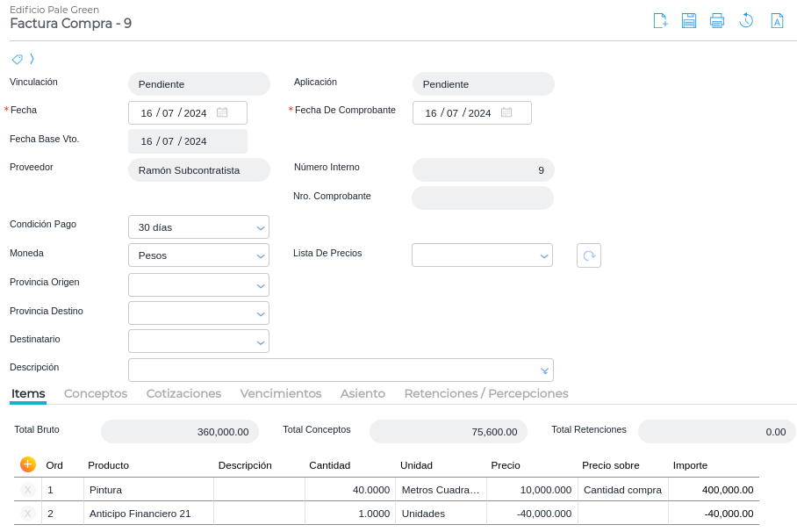Print the purchase invoice
The height and width of the screenshot is (532, 797).
coord(717,21)
